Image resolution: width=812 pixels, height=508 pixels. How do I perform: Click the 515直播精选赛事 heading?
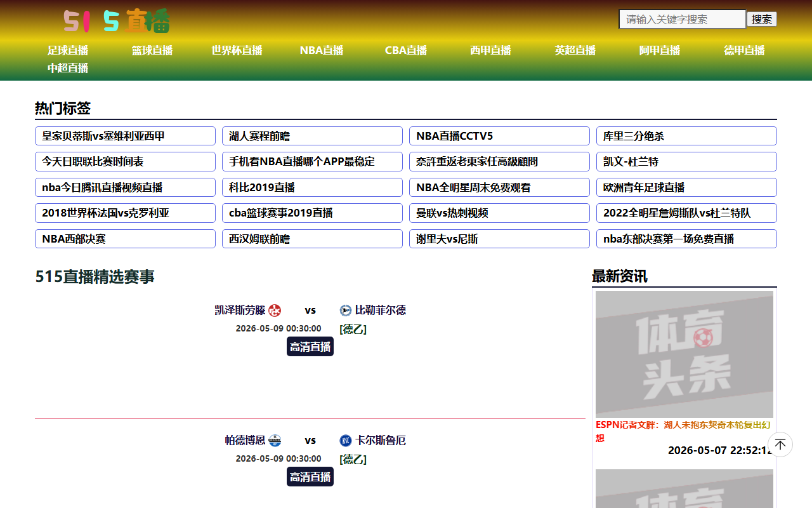coord(95,277)
